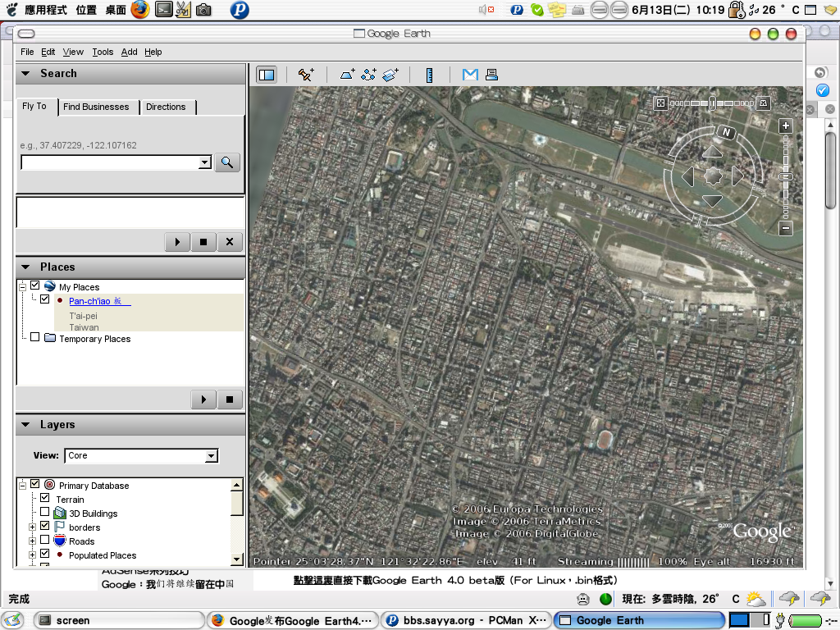Viewport: 840px width, 630px height.
Task: Set tilt to top-down view icon
Action: coord(660,103)
